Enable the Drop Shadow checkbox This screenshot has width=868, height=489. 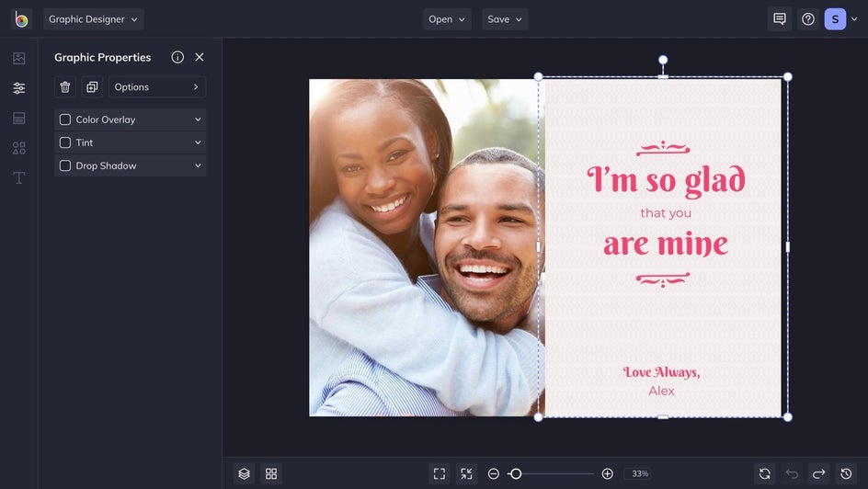tap(65, 165)
